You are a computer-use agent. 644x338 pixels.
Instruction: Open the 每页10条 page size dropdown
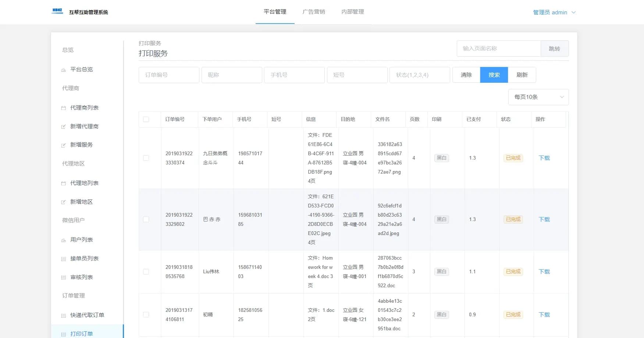point(538,97)
